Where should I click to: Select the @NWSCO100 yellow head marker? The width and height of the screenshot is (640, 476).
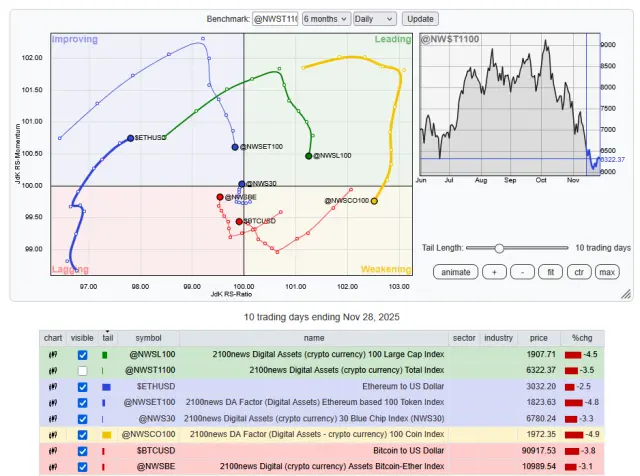coord(374,201)
